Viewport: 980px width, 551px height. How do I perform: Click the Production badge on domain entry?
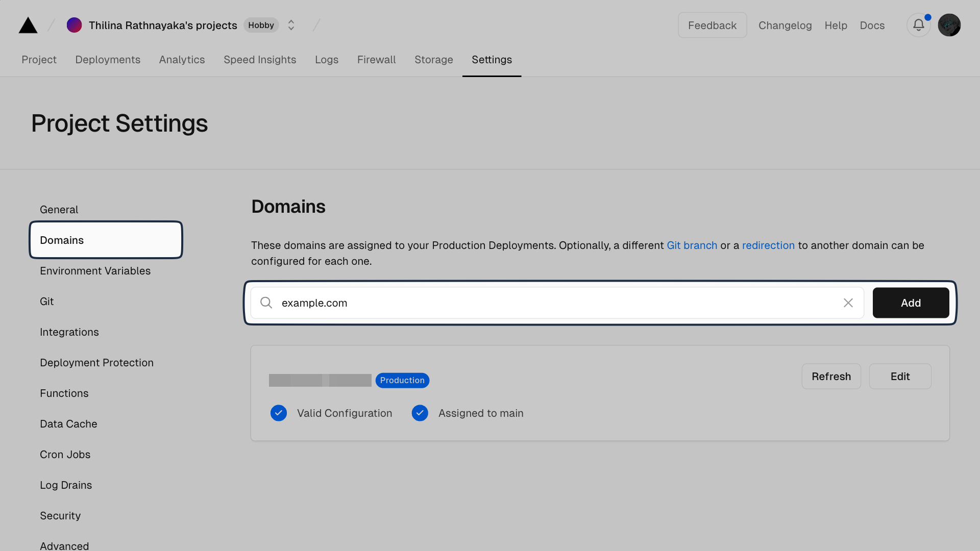(x=402, y=380)
